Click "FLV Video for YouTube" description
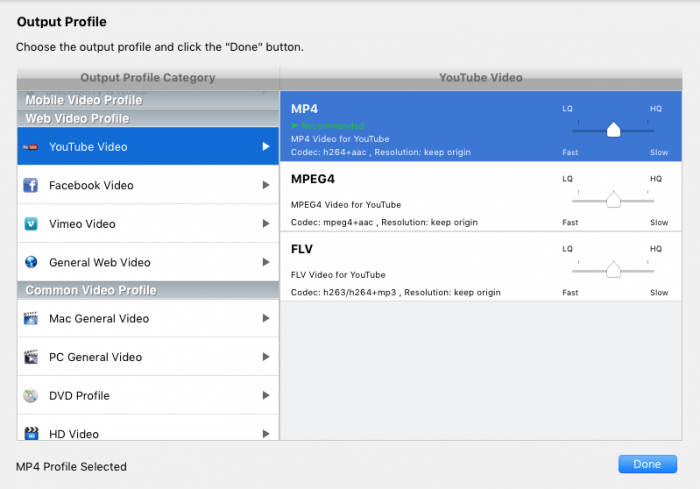Screen dimensions: 700x489 tap(338, 275)
